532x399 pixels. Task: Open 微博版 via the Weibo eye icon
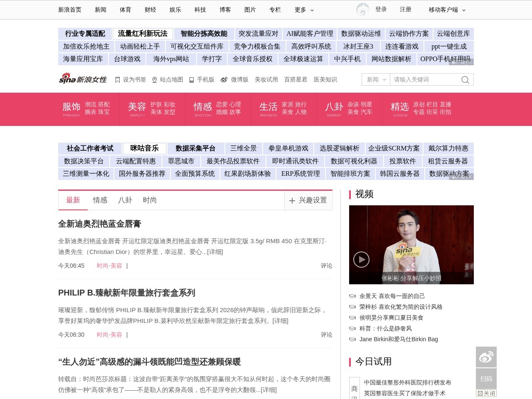(x=224, y=79)
